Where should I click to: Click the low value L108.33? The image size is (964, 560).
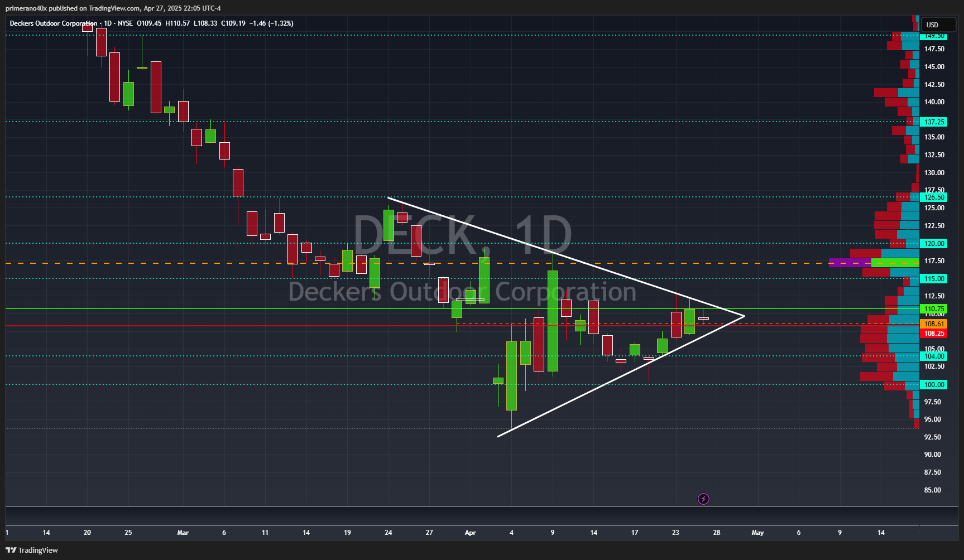point(205,23)
